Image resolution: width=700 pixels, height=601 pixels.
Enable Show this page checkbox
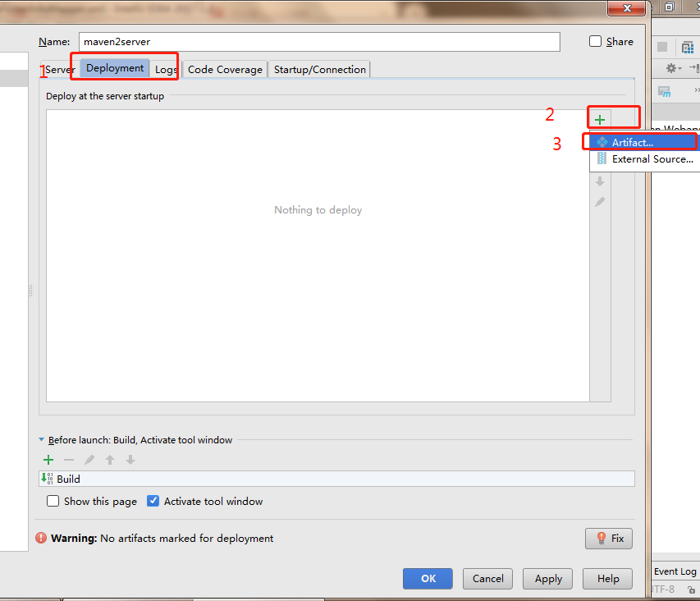tap(53, 501)
